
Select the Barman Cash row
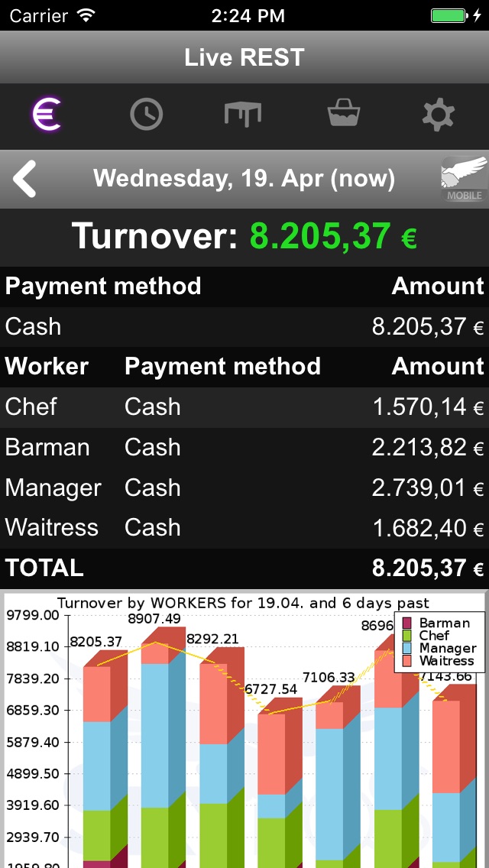[244, 447]
